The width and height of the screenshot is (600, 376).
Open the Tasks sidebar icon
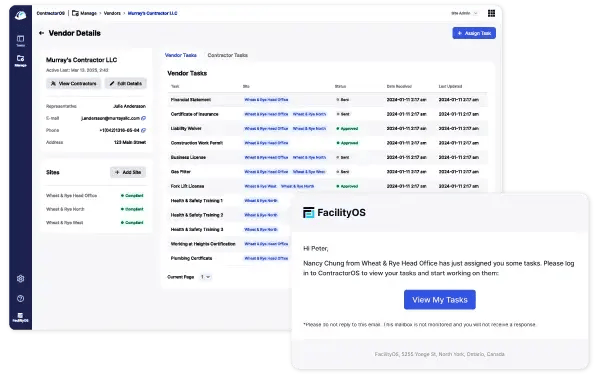point(20,41)
